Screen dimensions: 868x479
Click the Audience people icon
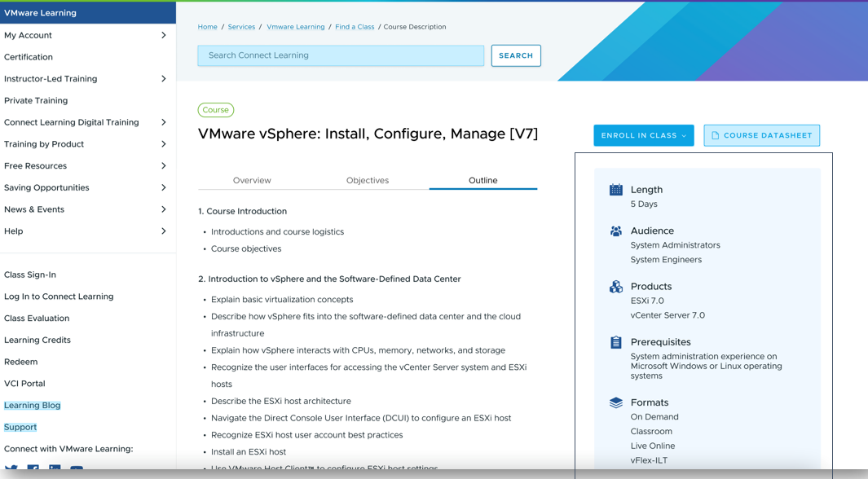(x=615, y=231)
